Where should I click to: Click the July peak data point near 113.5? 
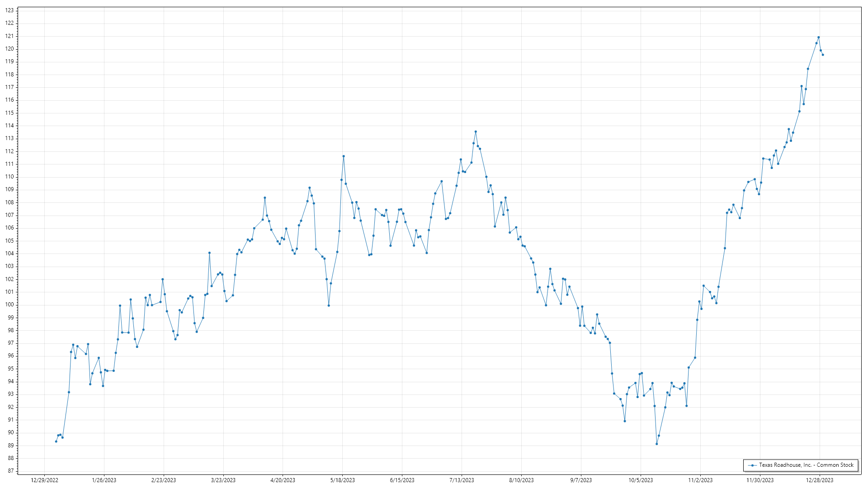[x=476, y=131]
